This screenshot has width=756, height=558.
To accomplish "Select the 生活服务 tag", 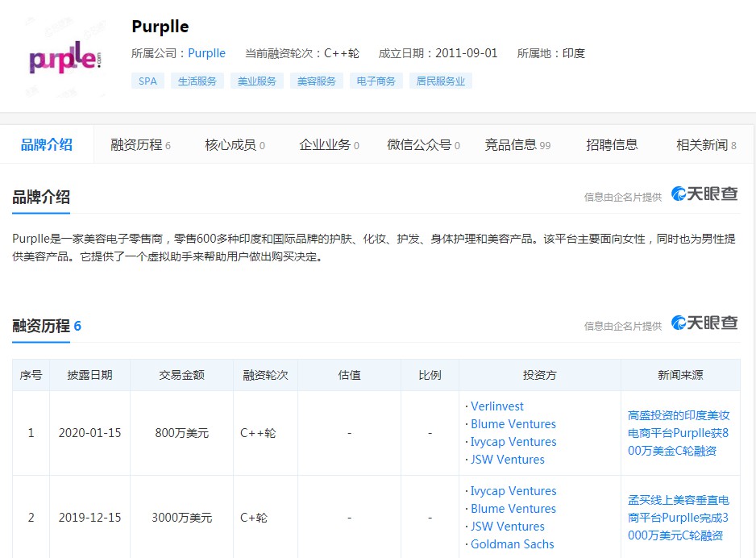I will [197, 81].
